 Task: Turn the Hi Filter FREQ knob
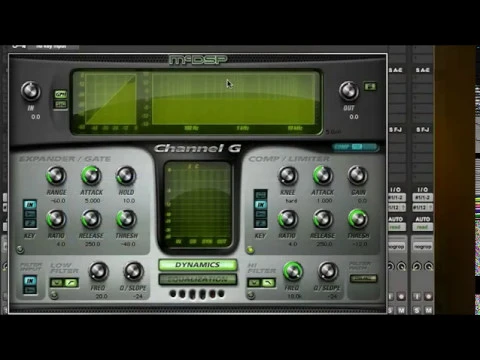pos(293,271)
